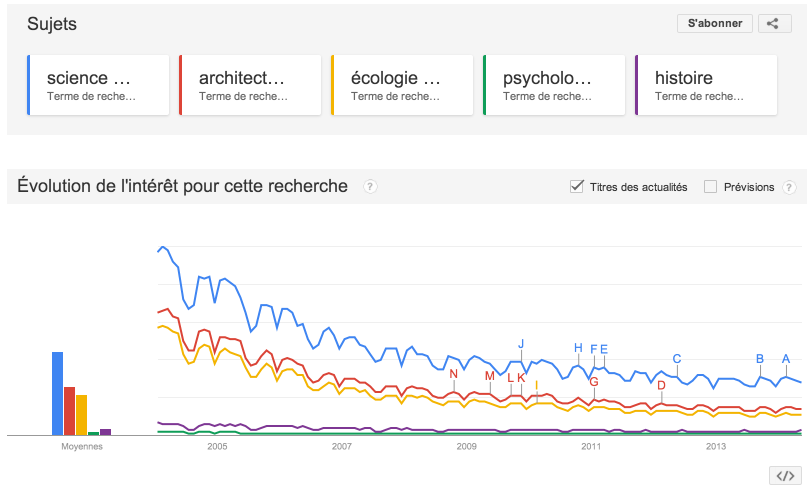This screenshot has width=811, height=493.
Task: Select news marker H on chart
Action: [x=578, y=348]
